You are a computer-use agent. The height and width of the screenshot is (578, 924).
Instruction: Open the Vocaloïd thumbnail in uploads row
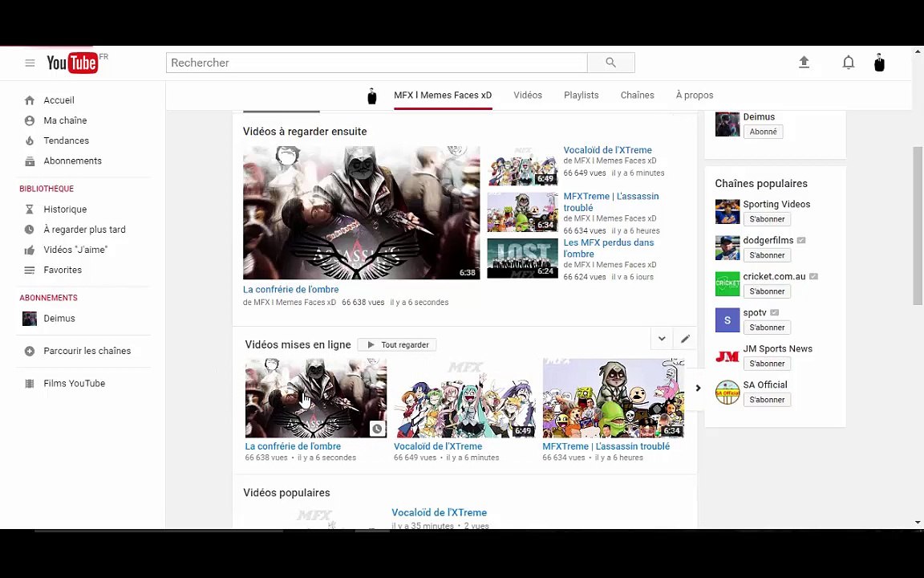tap(464, 398)
